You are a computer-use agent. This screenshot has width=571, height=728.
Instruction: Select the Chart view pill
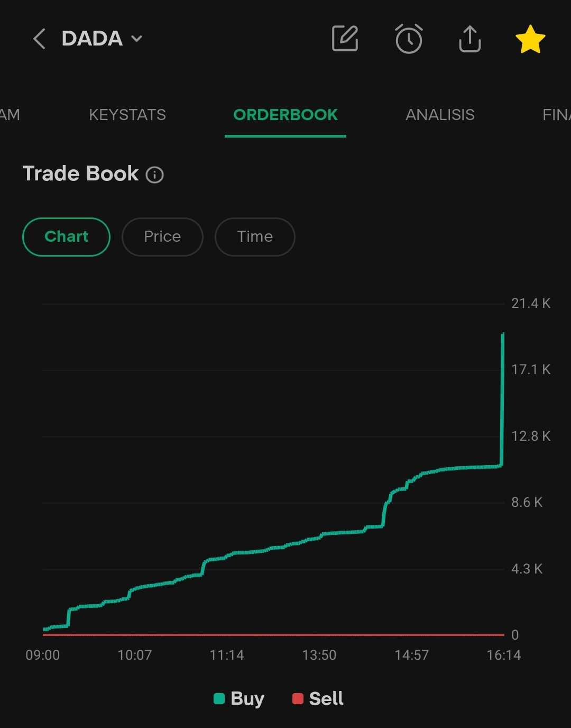[66, 236]
